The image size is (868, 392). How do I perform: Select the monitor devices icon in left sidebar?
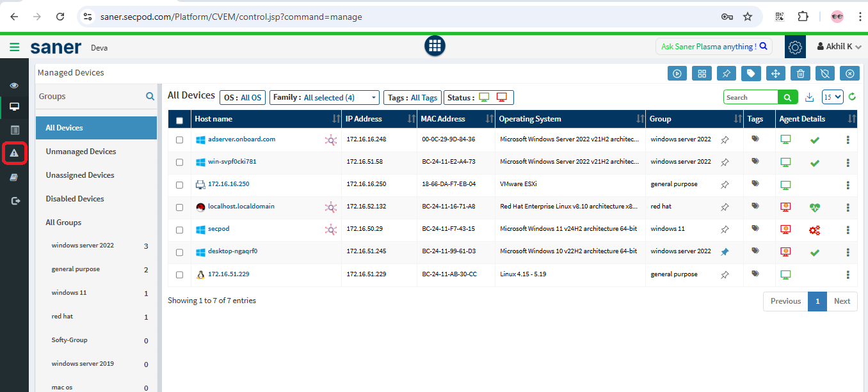[14, 107]
